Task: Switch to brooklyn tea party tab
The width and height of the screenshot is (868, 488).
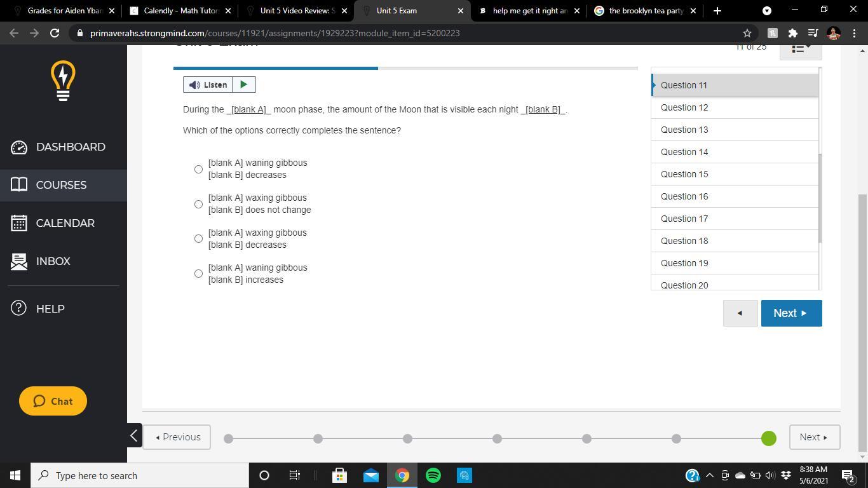Action: (x=645, y=11)
